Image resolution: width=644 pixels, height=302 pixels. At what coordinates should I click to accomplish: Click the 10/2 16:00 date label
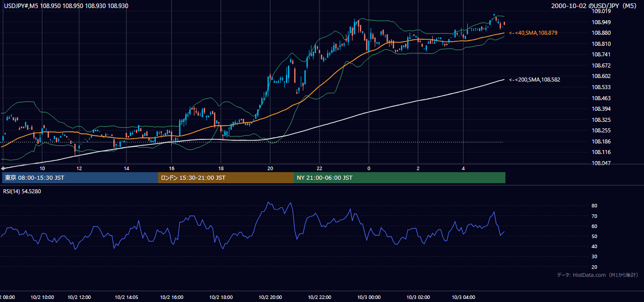tap(171, 297)
